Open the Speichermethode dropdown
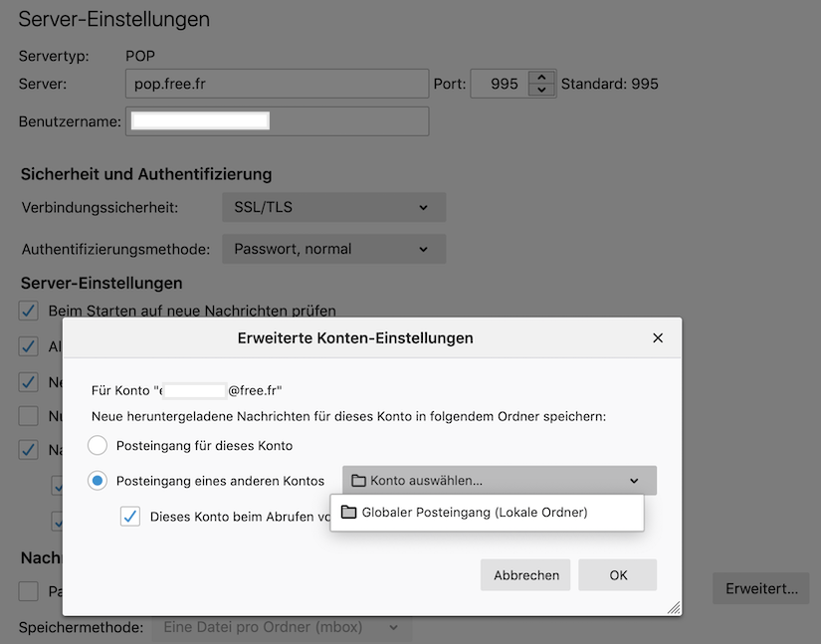 [281, 628]
